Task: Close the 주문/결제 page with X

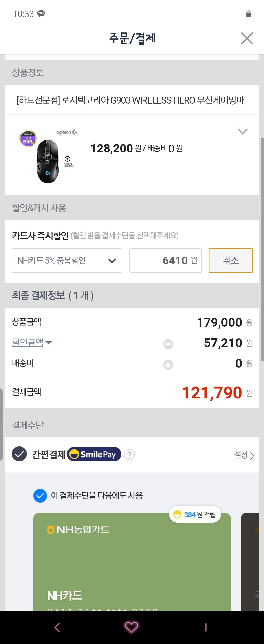Action: [247, 38]
